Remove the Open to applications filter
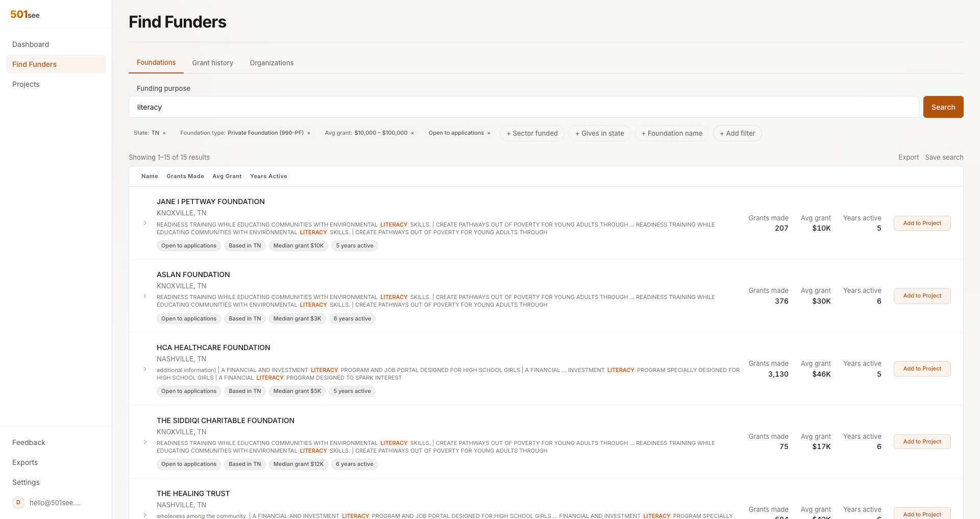Image resolution: width=980 pixels, height=519 pixels. [x=489, y=133]
